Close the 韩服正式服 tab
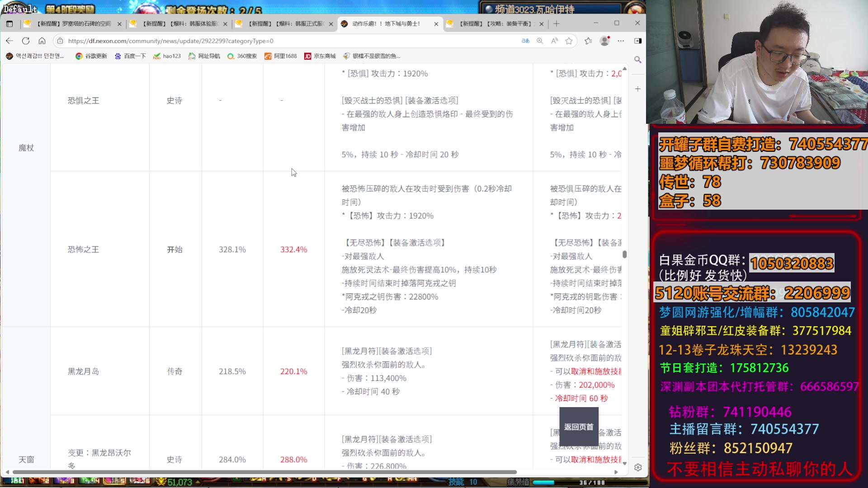This screenshot has height=488, width=868. click(x=331, y=24)
